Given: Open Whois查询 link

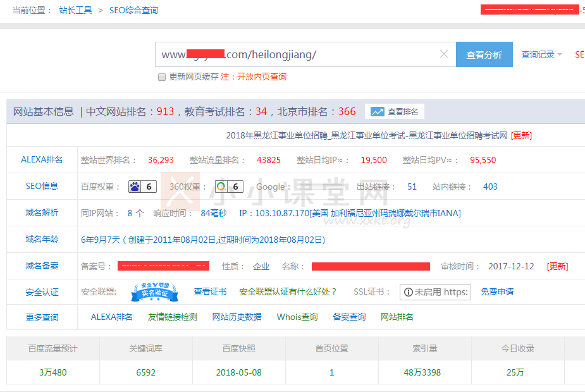Looking at the screenshot, I should click(x=297, y=317).
